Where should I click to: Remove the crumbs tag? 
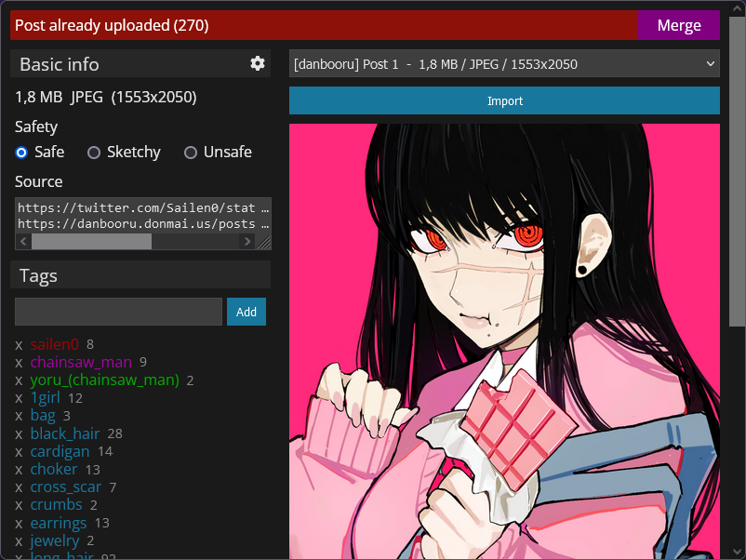coord(19,505)
